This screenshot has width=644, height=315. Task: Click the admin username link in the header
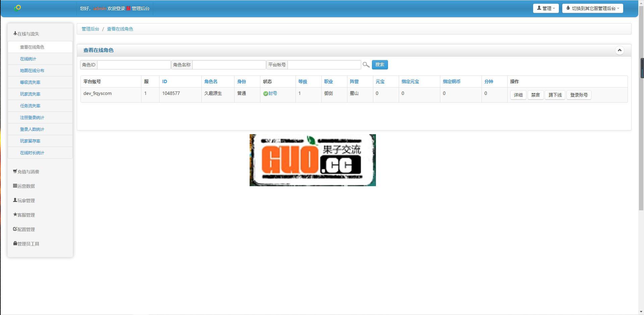(x=100, y=8)
